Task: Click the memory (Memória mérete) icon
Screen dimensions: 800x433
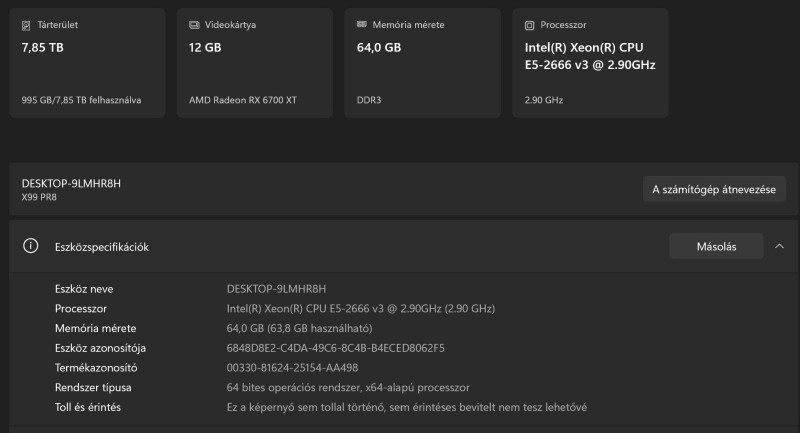Action: point(361,24)
